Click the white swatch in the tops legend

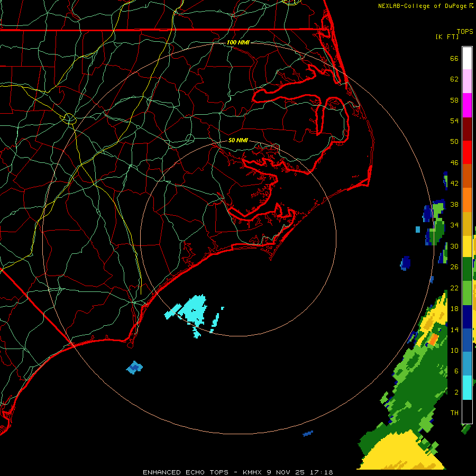click(x=467, y=58)
